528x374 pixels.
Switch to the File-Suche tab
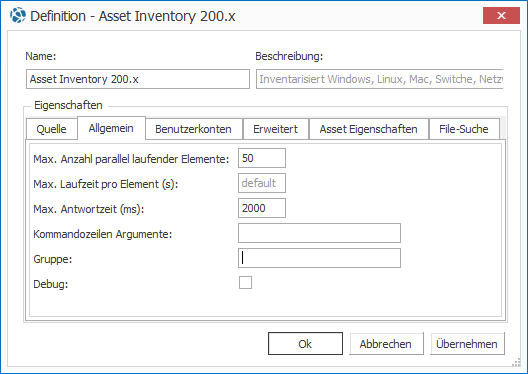point(464,129)
